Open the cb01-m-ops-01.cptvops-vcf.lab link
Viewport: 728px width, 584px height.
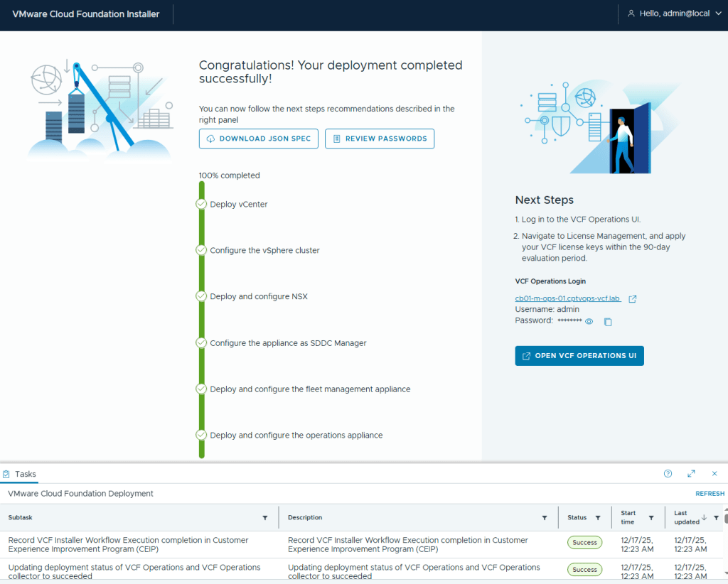[x=567, y=298]
